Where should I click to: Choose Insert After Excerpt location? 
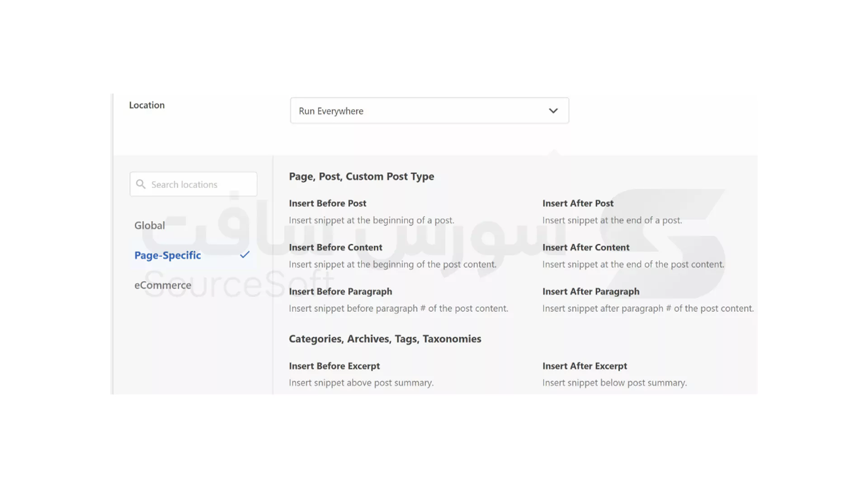585,366
